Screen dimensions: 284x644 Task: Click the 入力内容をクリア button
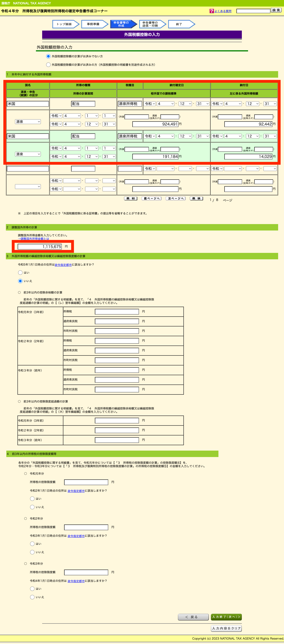point(226,628)
